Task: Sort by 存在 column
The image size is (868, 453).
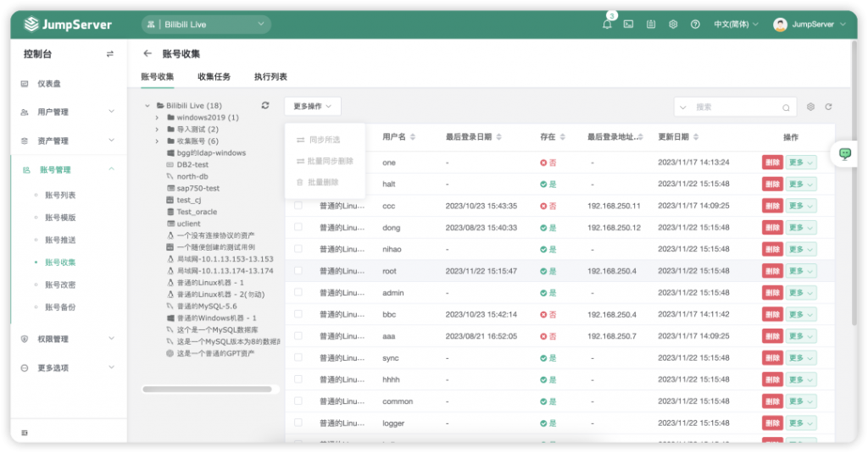Action: click(563, 136)
